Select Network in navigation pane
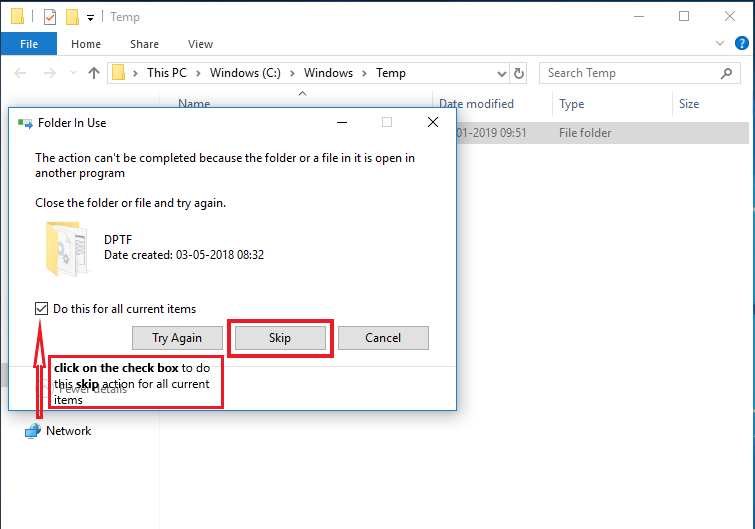The image size is (755, 529). coord(58,431)
